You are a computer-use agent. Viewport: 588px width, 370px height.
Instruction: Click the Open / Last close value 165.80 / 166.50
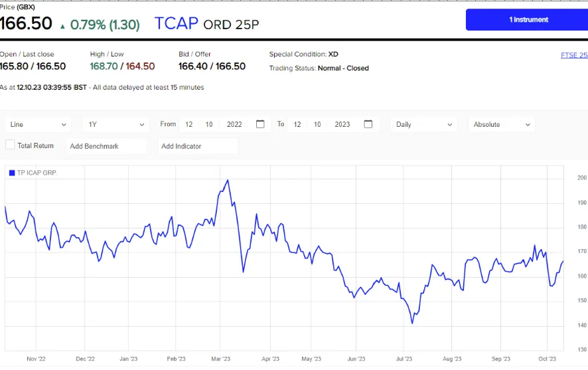coord(33,66)
